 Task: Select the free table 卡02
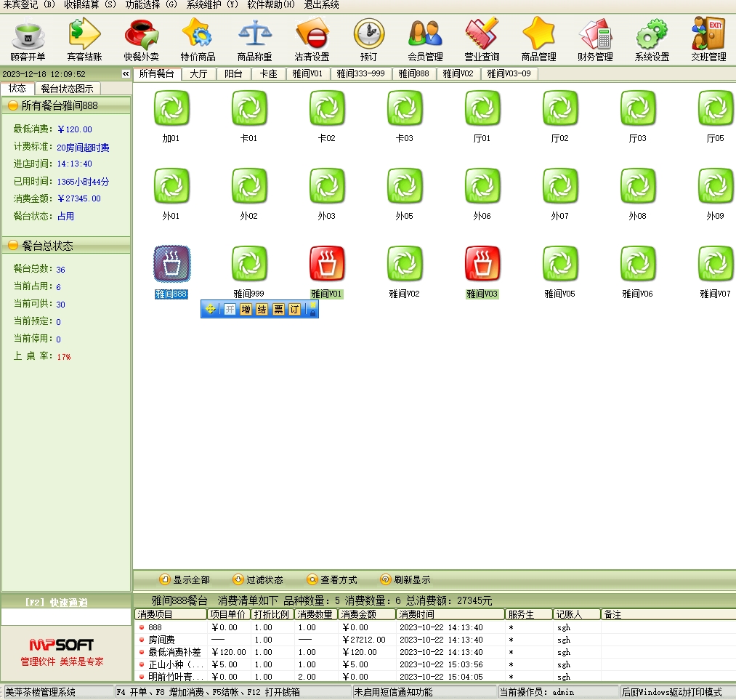point(327,108)
